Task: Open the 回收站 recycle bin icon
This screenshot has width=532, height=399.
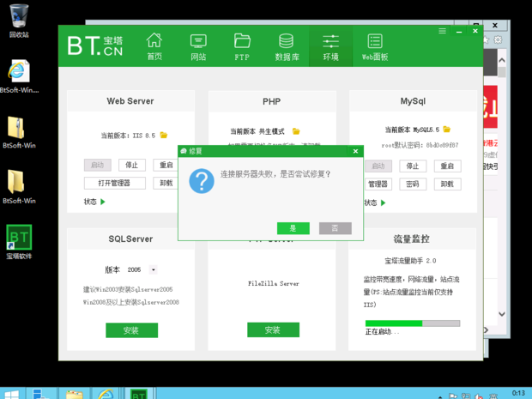Action: tap(19, 21)
